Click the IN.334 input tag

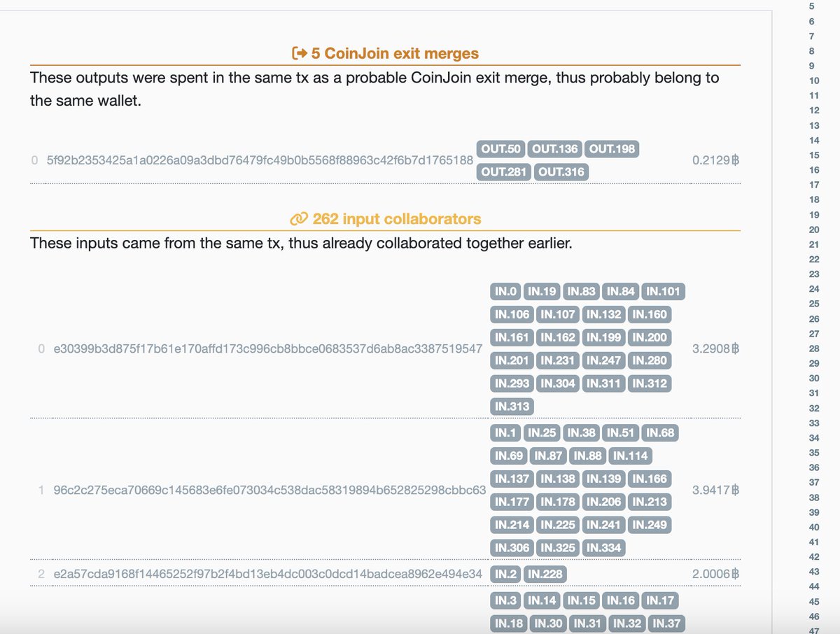tap(603, 548)
